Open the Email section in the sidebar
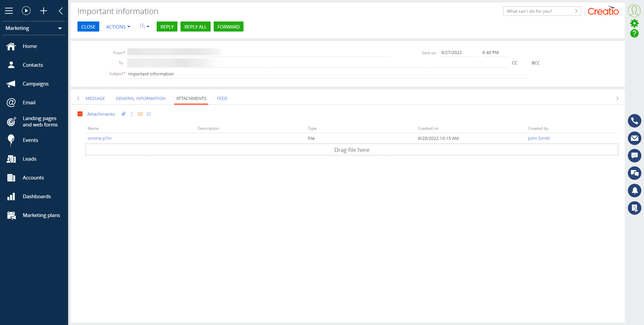644x325 pixels. click(29, 103)
